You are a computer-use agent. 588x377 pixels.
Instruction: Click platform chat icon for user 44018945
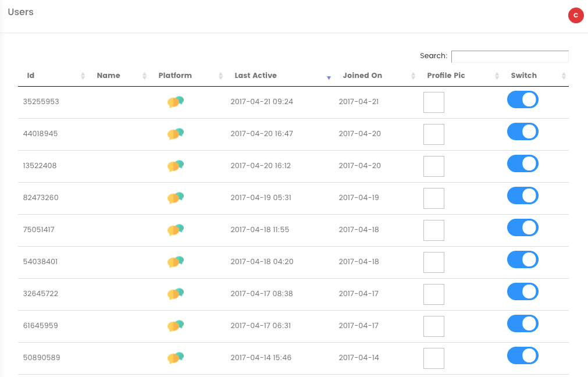[176, 134]
